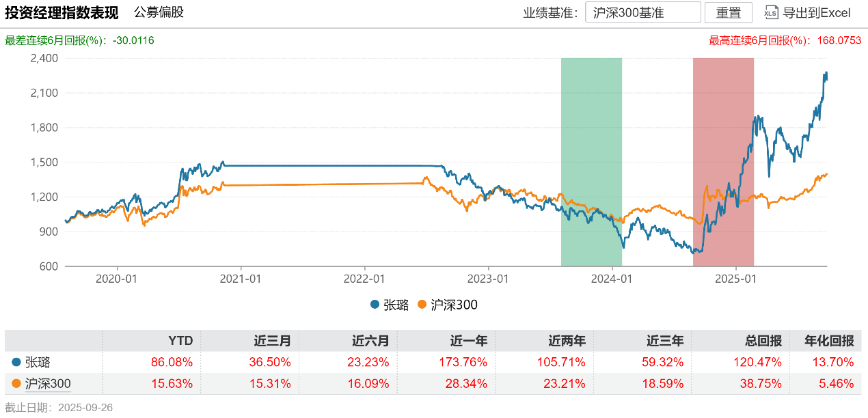Click the 最高连续6月回报 label
Image resolution: width=868 pixels, height=418 pixels.
coord(760,40)
